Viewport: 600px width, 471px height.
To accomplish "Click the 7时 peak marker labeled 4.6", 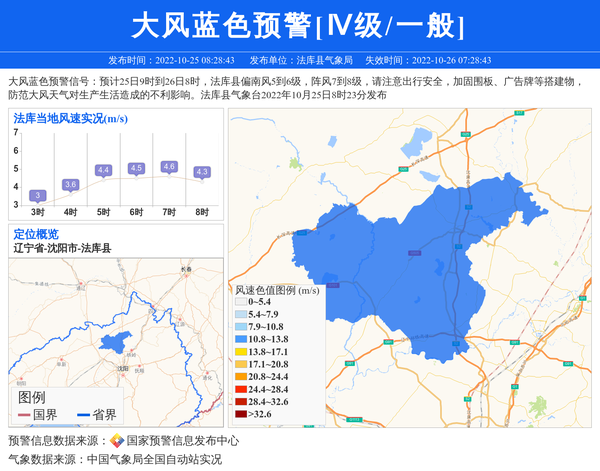I will click(x=169, y=167).
